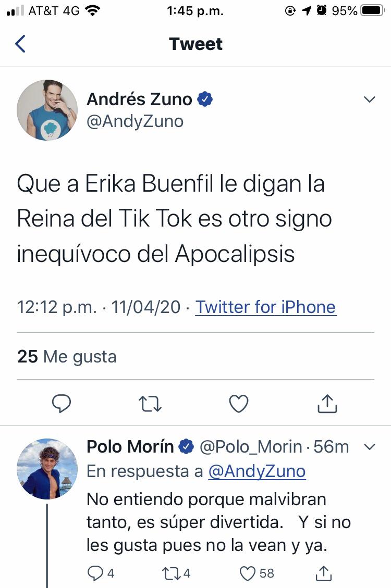391x588 pixels.
Task: Like Andrés Zuno's tweet with heart
Action: point(239,404)
